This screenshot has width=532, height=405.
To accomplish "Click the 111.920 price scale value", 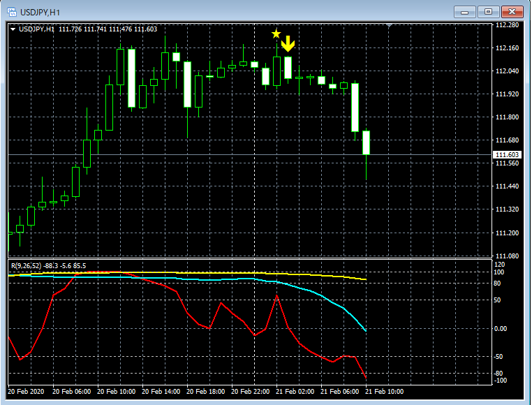I will [x=507, y=94].
